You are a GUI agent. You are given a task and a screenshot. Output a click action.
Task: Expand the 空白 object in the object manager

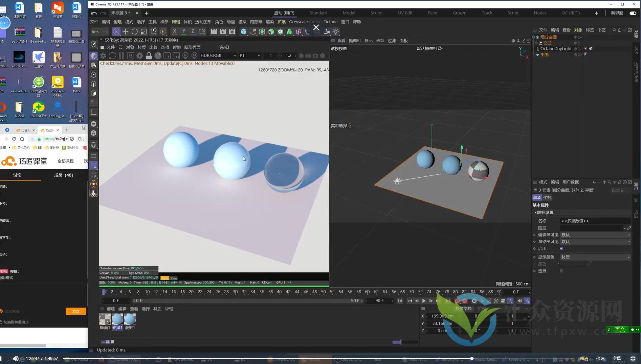(536, 43)
